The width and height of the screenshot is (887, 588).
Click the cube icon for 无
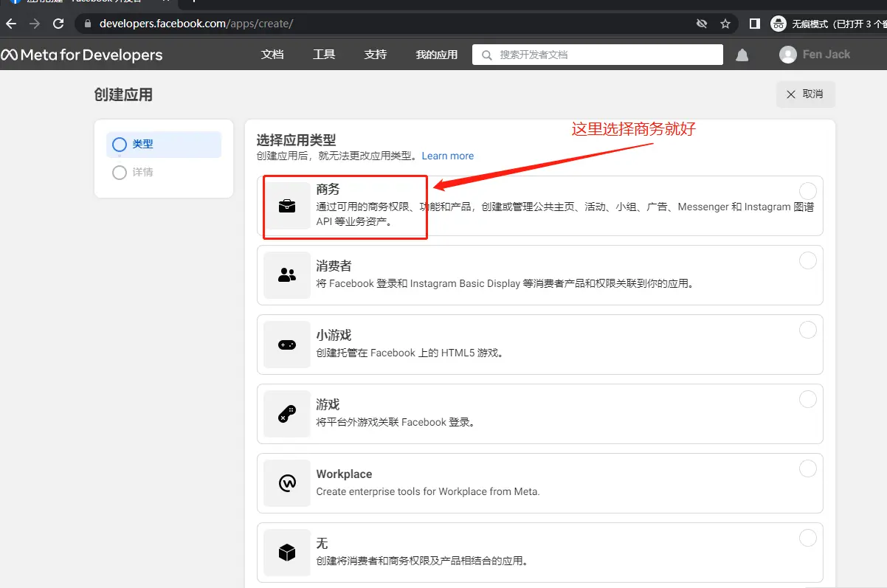[x=287, y=553]
